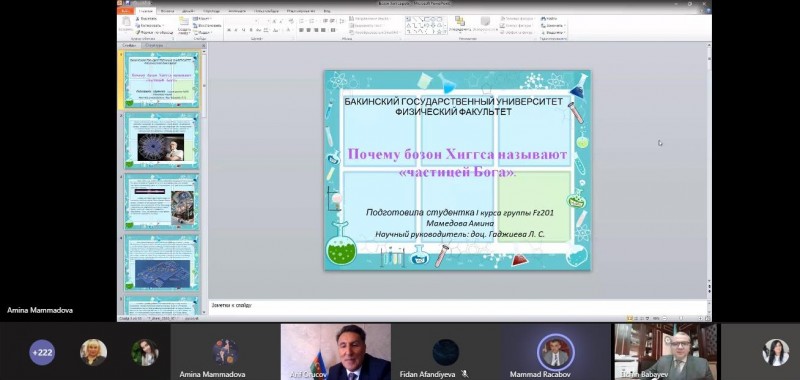Open the Select dropdown in Editing group
The height and width of the screenshot is (380, 800).
point(554,32)
